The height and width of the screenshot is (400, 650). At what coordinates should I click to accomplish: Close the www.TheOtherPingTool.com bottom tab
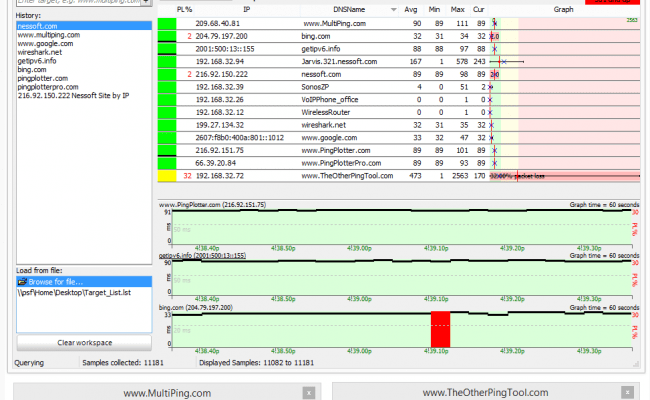tap(627, 392)
